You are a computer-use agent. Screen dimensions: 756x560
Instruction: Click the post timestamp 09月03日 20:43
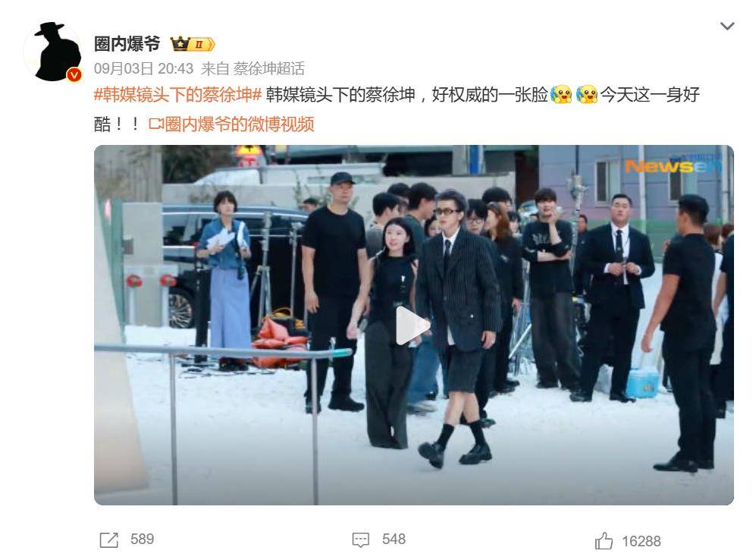click(143, 69)
